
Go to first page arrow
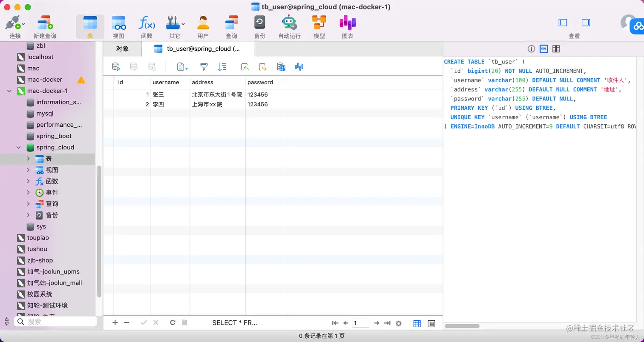click(335, 323)
